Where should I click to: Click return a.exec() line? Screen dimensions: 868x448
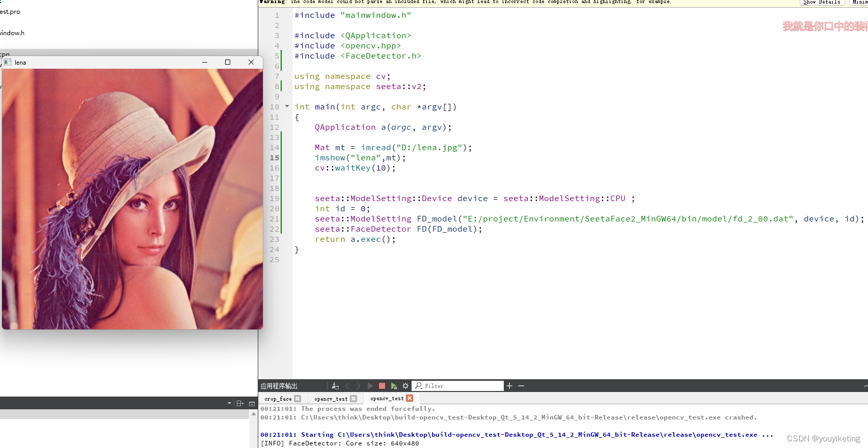pos(355,239)
